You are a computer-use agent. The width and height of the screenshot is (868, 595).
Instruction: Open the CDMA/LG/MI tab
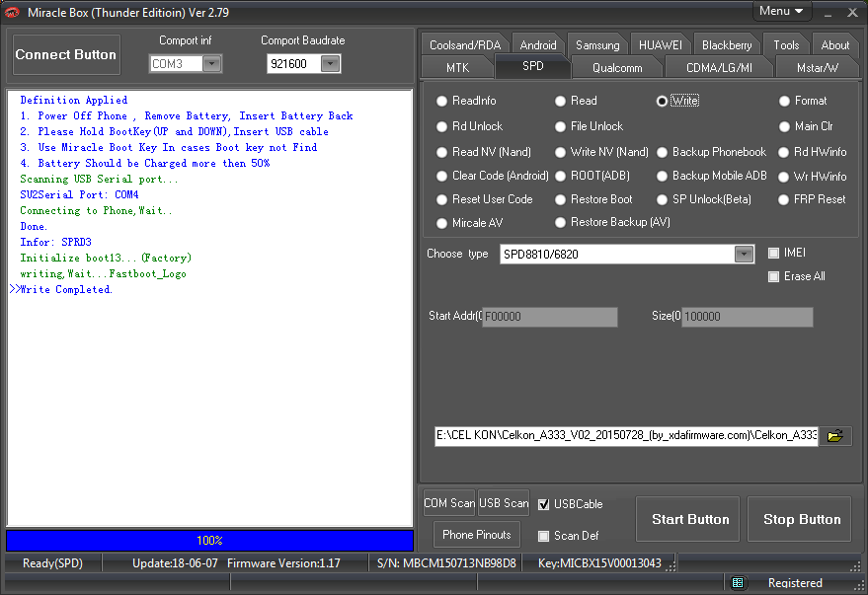[x=719, y=67]
